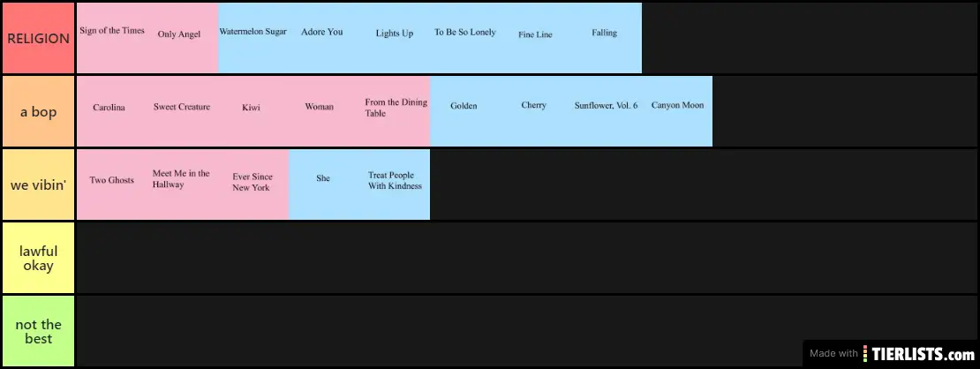
Task: Click the 'we vibin'' tier label
Action: [x=38, y=184]
